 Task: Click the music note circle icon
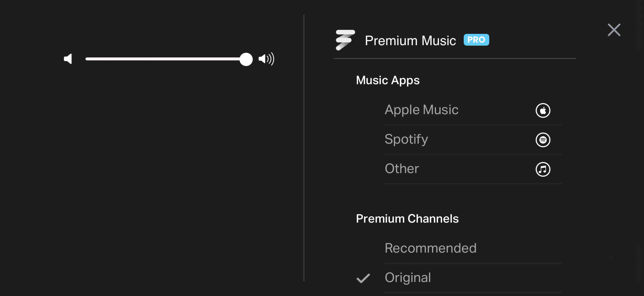[543, 169]
